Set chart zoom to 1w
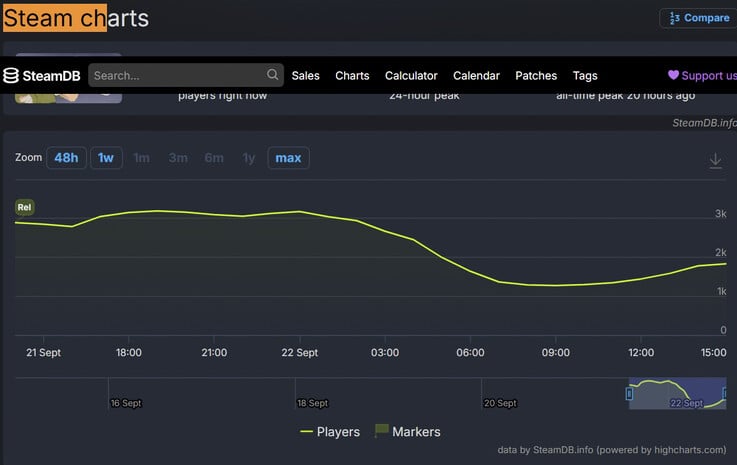This screenshot has width=737, height=465. 106,158
